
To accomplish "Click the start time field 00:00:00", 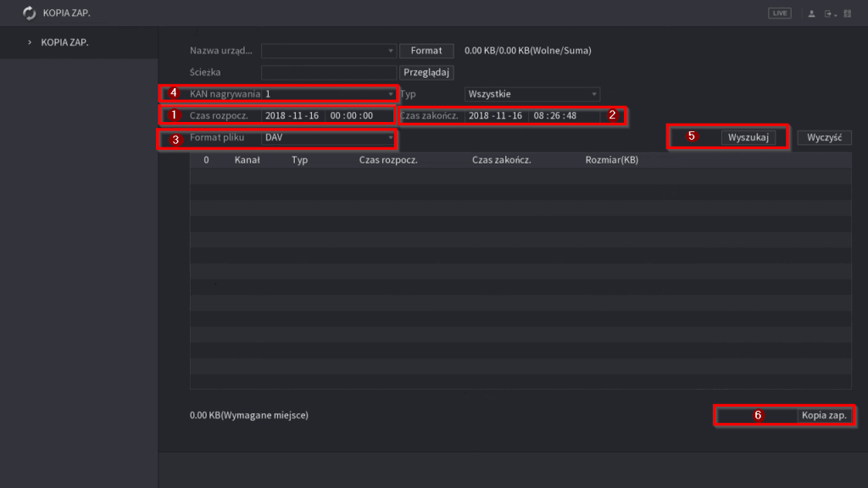I will [x=352, y=115].
